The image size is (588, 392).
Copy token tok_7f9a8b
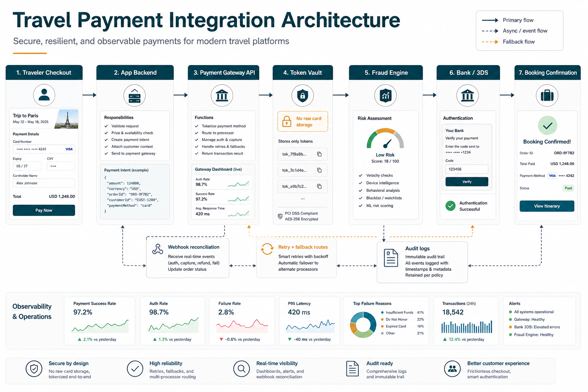click(319, 154)
